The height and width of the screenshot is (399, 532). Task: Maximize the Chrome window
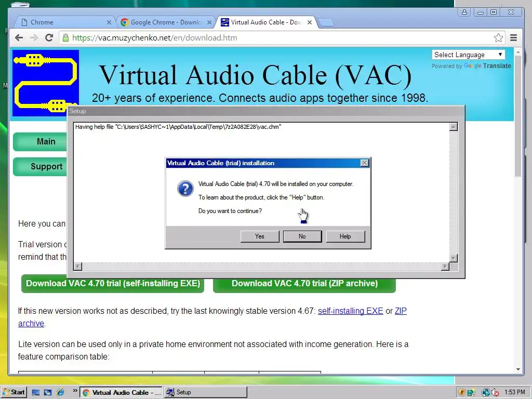click(494, 12)
